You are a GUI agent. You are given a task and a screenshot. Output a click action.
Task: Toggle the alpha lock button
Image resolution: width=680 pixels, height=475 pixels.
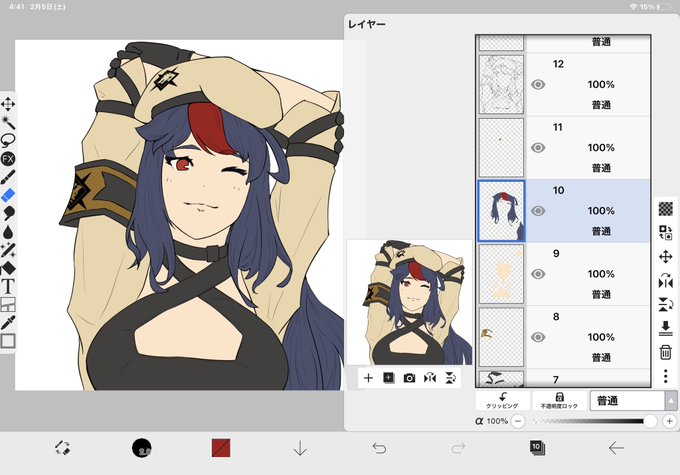pyautogui.click(x=559, y=400)
